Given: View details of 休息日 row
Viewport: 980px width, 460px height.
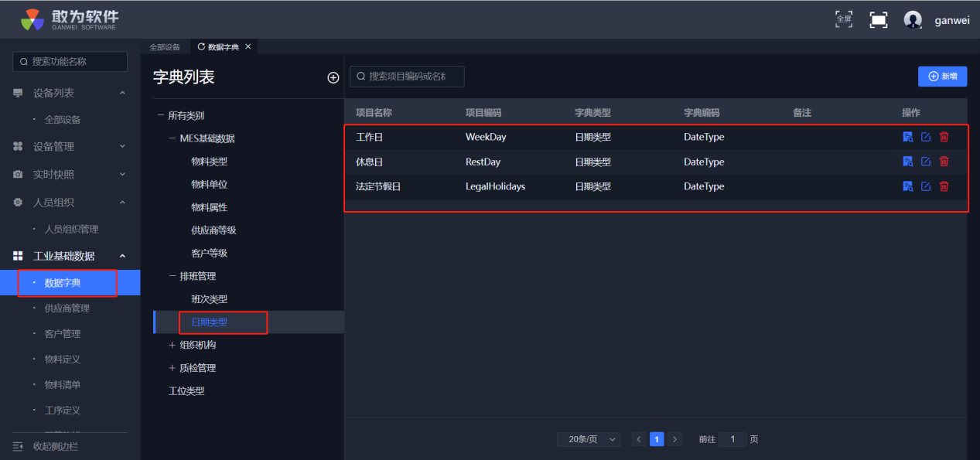Looking at the screenshot, I should point(908,162).
